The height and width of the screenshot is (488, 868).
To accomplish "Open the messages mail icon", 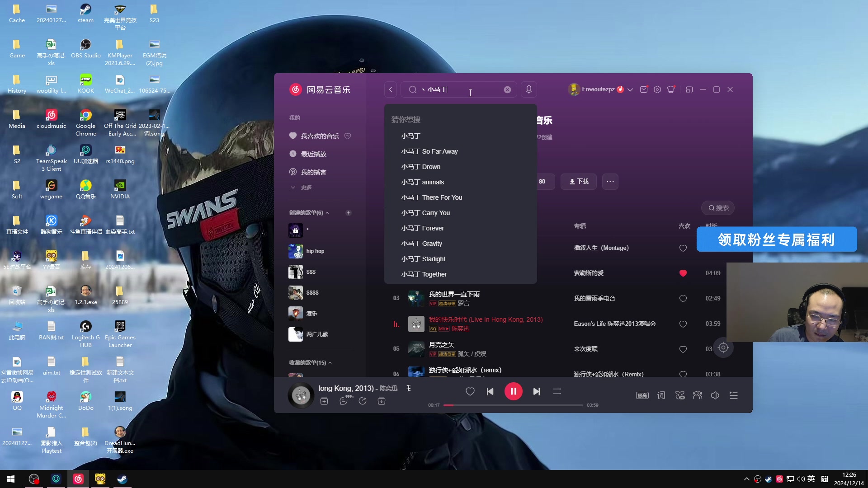I will click(x=643, y=89).
